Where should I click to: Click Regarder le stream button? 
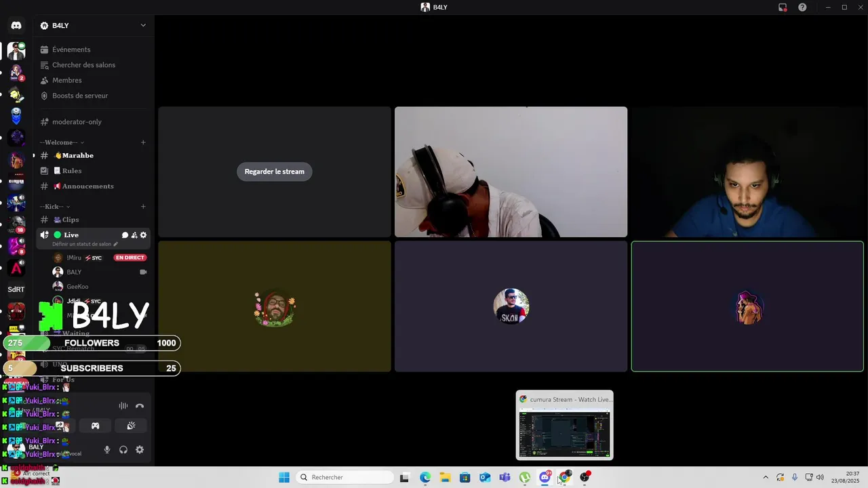[x=275, y=171]
